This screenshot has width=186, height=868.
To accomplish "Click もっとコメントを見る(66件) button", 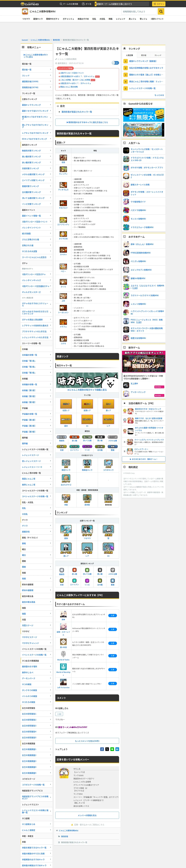I will click(87, 741).
